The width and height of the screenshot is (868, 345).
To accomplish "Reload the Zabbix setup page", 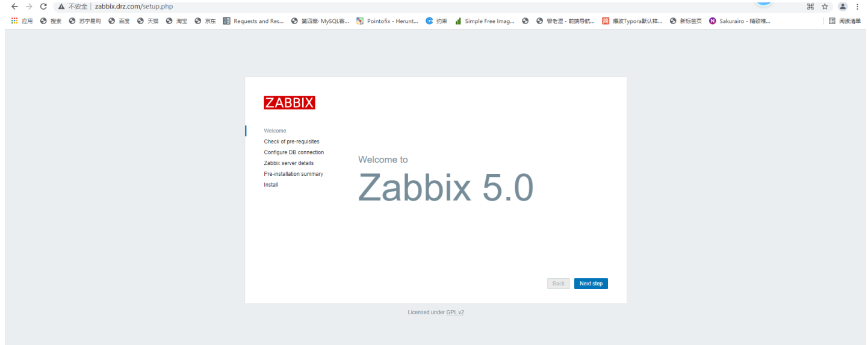I will pos(43,7).
